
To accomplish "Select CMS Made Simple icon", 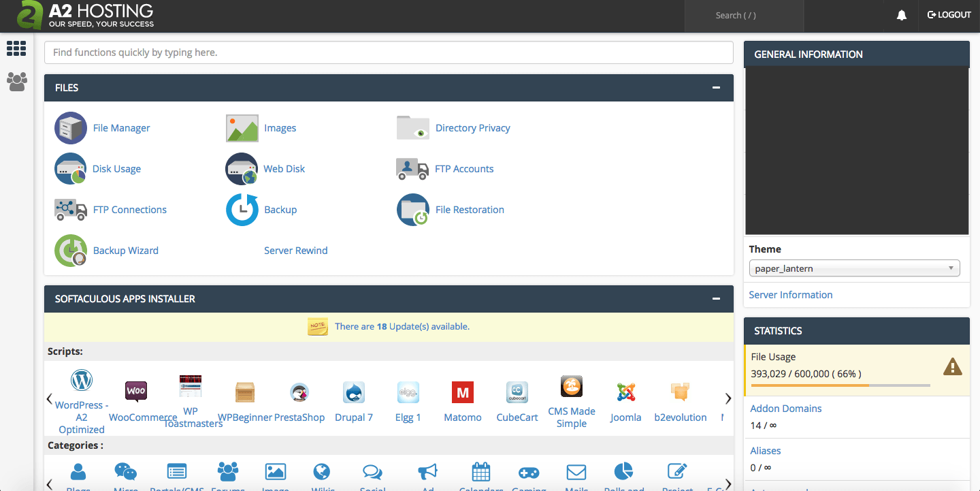I will (x=572, y=386).
